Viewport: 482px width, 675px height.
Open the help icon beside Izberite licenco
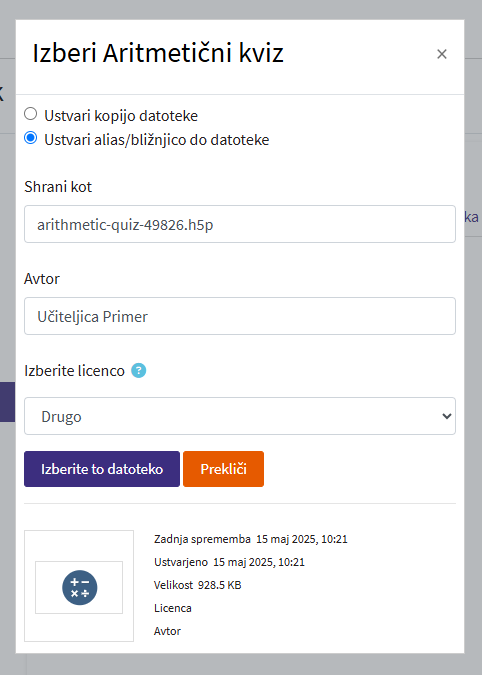coord(139,371)
